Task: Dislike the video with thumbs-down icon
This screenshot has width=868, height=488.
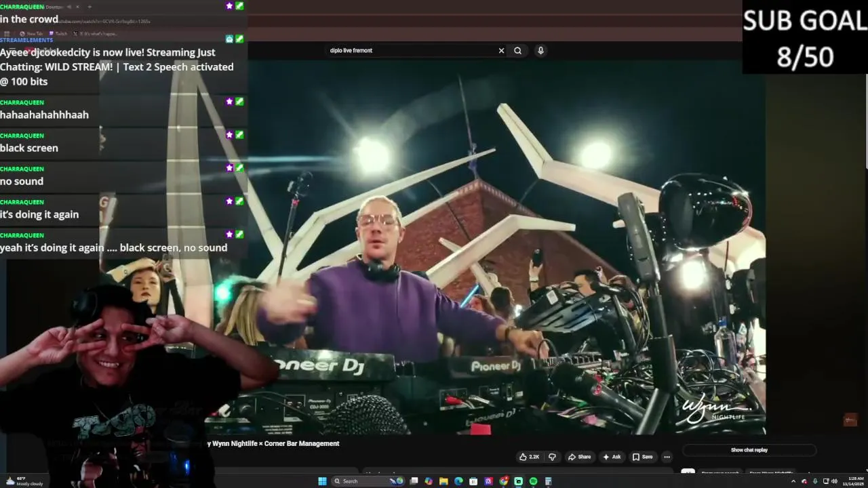Action: pyautogui.click(x=552, y=457)
